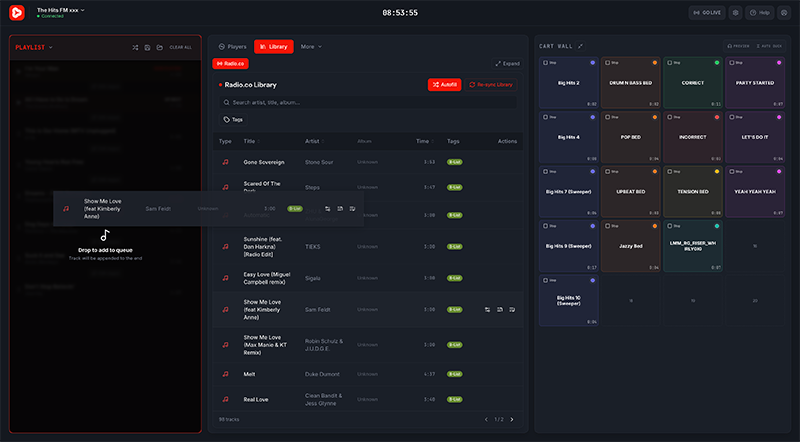Open the PLAYLIST dropdown
800x442 pixels.
point(34,47)
